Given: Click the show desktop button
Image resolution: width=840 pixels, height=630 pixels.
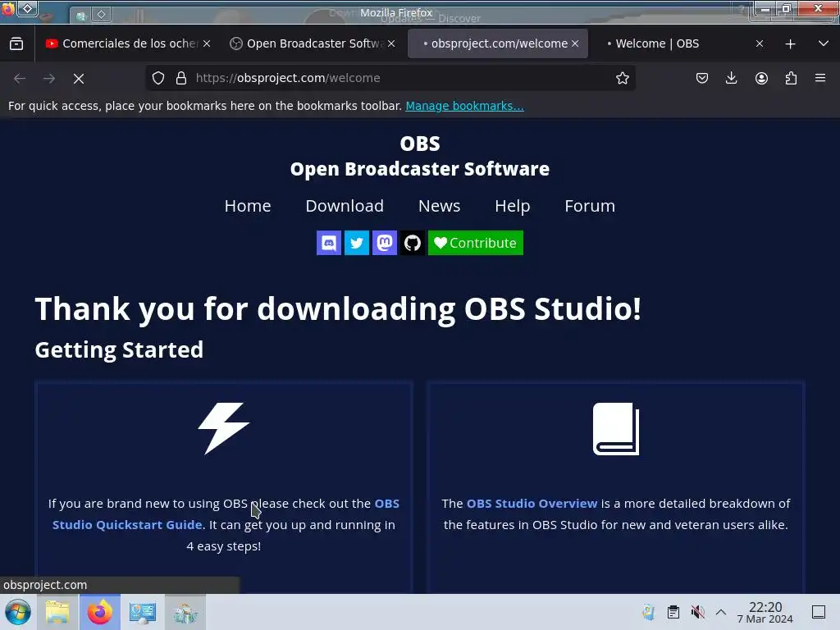Looking at the screenshot, I should [x=819, y=612].
